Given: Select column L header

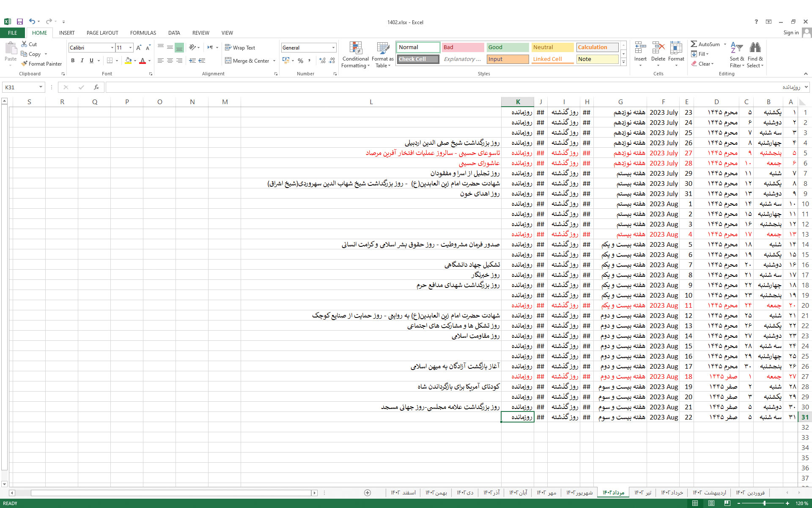Looking at the screenshot, I should click(x=371, y=102).
